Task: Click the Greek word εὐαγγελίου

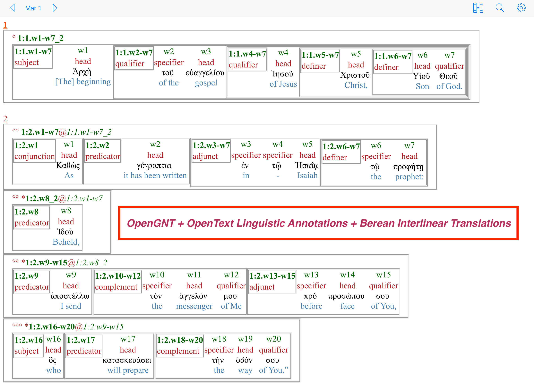Action: point(205,73)
